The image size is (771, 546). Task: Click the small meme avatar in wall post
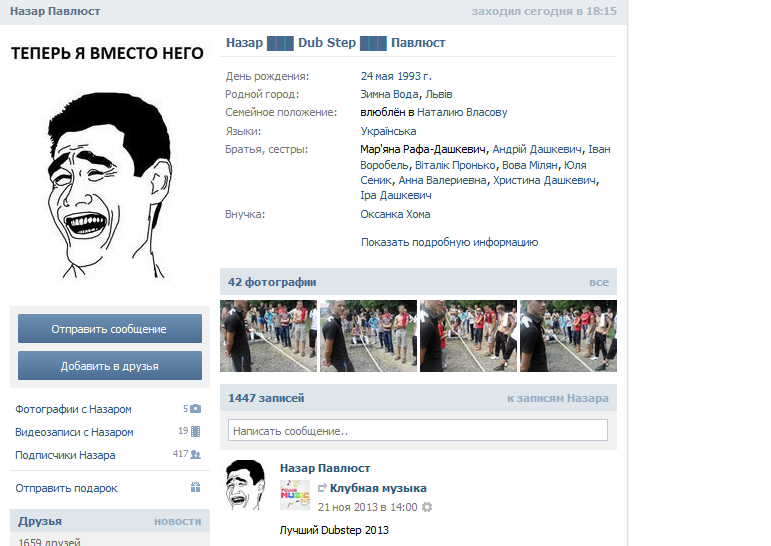pos(246,486)
